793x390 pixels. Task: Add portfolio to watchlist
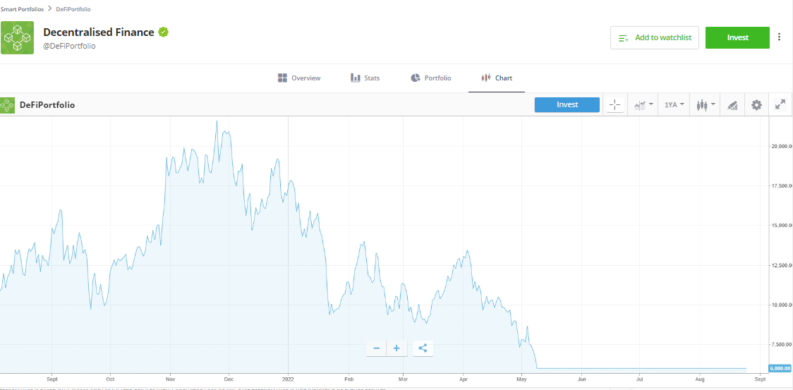(x=654, y=37)
